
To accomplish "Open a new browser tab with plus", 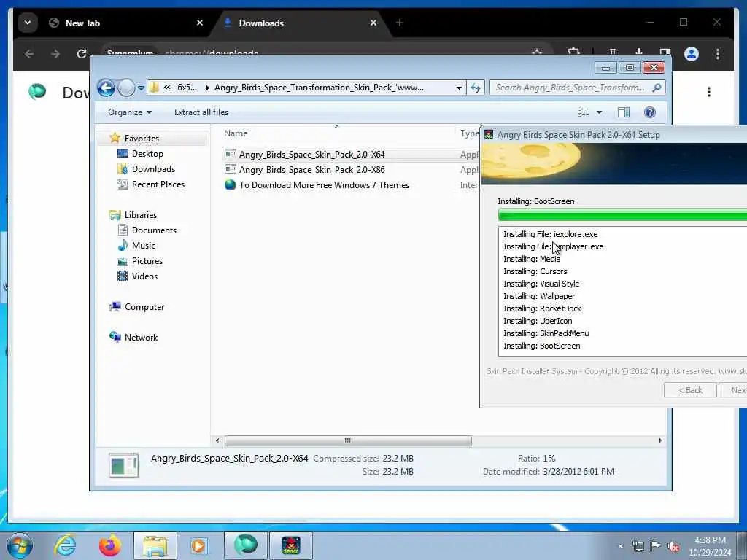I will pyautogui.click(x=400, y=23).
